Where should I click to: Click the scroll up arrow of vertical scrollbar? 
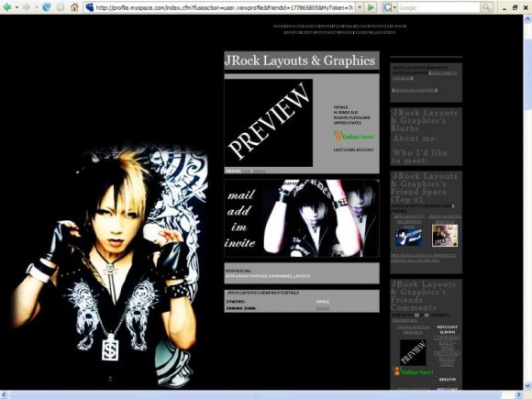(x=527, y=18)
